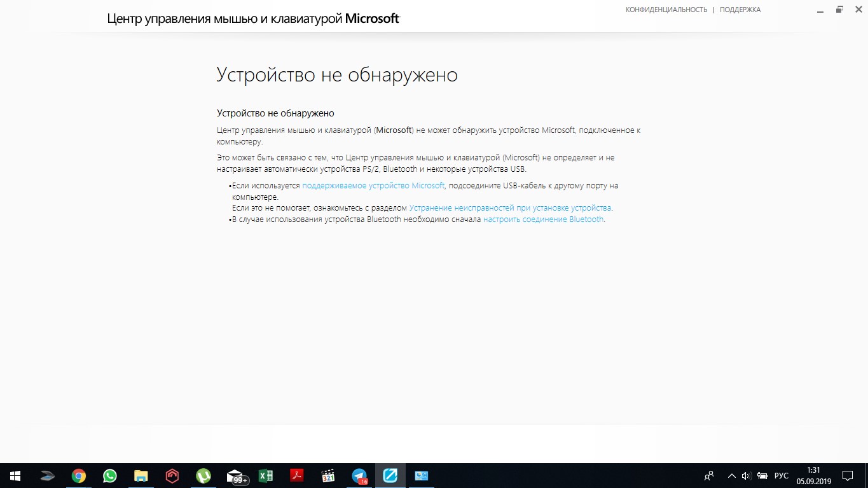Open the Action Center notifications icon
Image resolution: width=868 pixels, height=488 pixels.
(x=848, y=476)
